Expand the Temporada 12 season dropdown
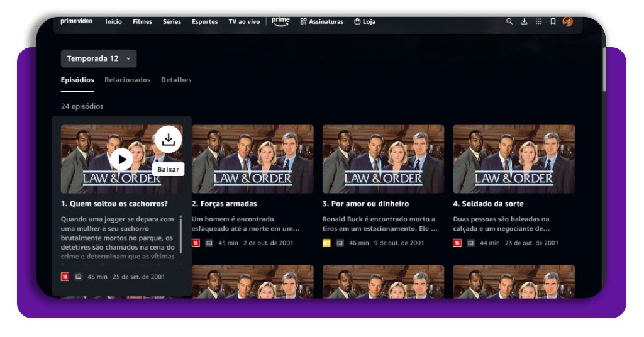The height and width of the screenshot is (337, 644). tap(99, 58)
